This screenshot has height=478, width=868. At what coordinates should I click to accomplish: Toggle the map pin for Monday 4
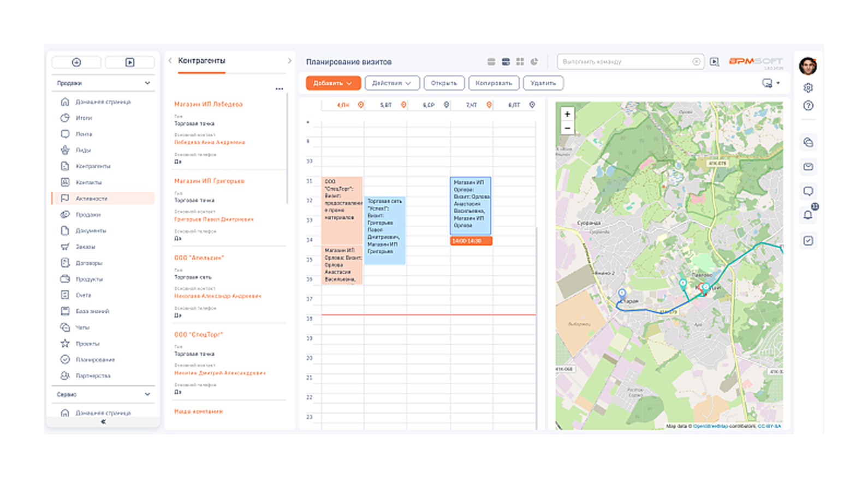click(x=361, y=105)
